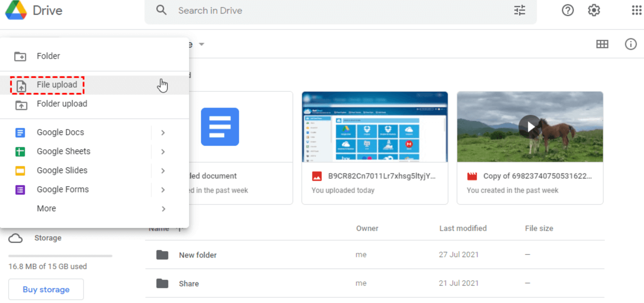Click the Google Drive logo

pos(16,10)
